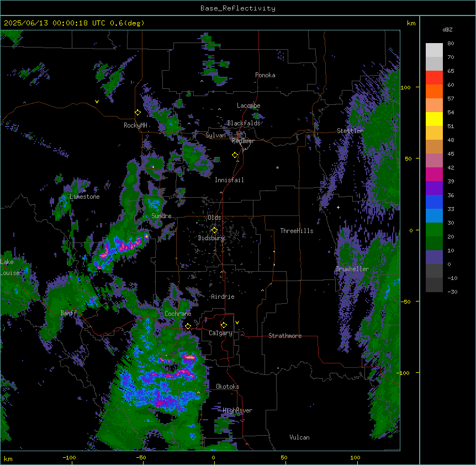Click the dBZ legend heading
The width and height of the screenshot is (476, 465).
click(447, 30)
